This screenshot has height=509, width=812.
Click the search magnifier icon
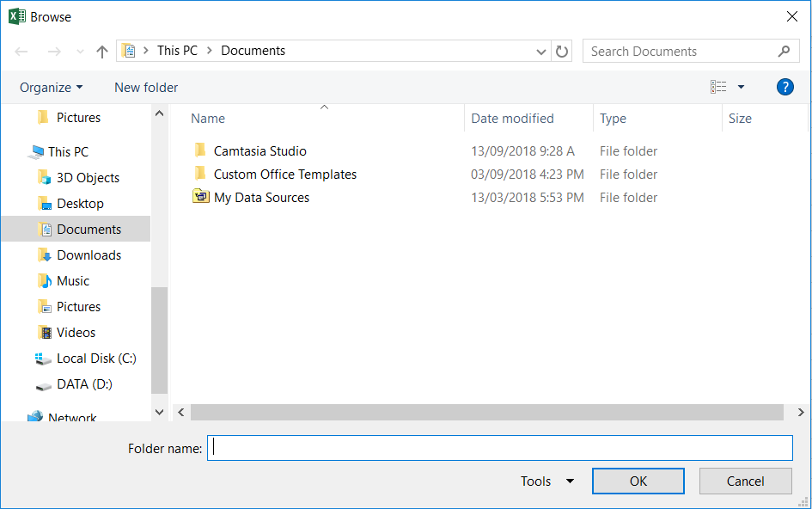784,52
